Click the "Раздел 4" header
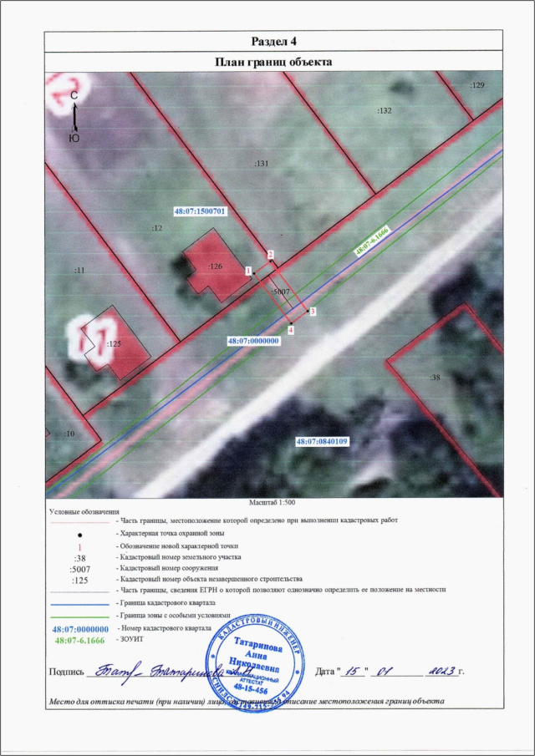This screenshot has height=756, width=535. [273, 42]
